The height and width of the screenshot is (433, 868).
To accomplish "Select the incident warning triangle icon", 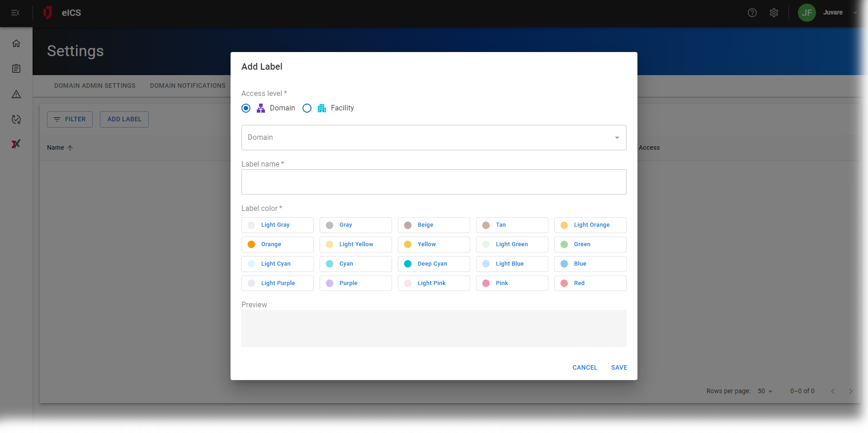I will (16, 95).
